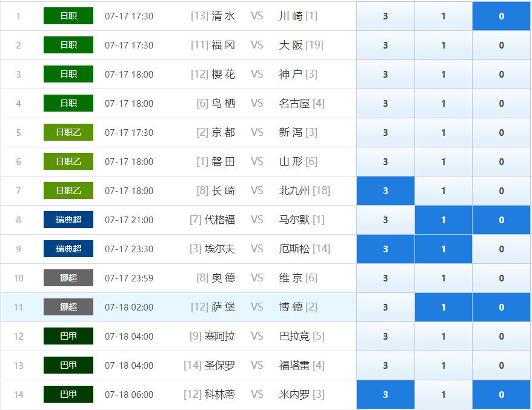Unselect result 0 for 科林蒂 vs 米内罗
The image size is (532, 410).
pos(501,395)
